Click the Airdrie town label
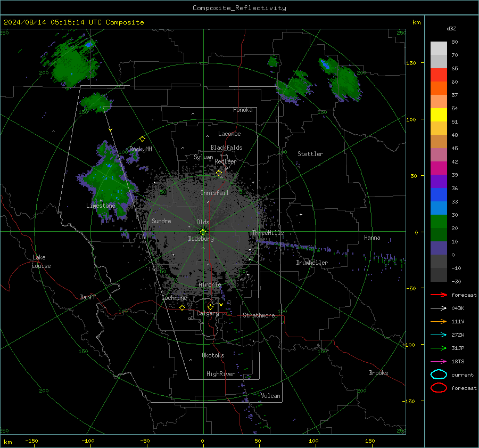 pyautogui.click(x=210, y=284)
